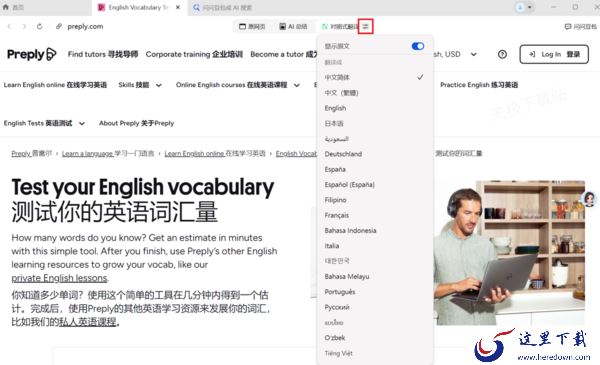The height and width of the screenshot is (365, 600).
Task: Open the About Preply link
Action: pos(137,123)
